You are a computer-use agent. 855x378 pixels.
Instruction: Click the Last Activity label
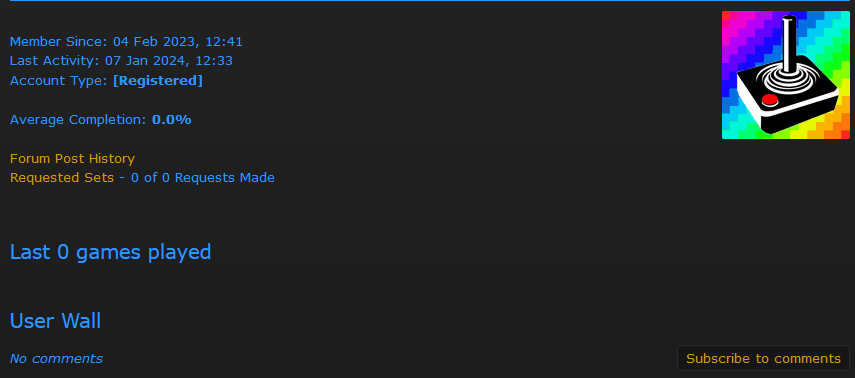pos(54,61)
